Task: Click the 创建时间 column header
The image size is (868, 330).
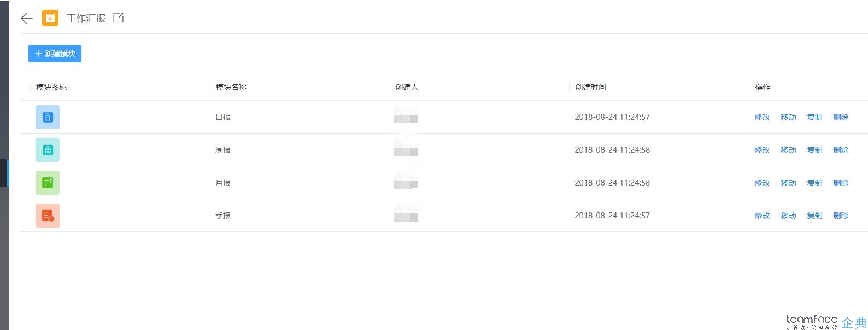Action: tap(590, 87)
